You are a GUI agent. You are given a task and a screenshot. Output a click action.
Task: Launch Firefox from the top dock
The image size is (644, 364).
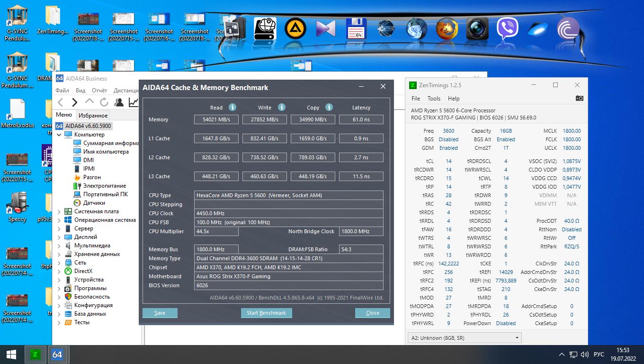pos(447,29)
